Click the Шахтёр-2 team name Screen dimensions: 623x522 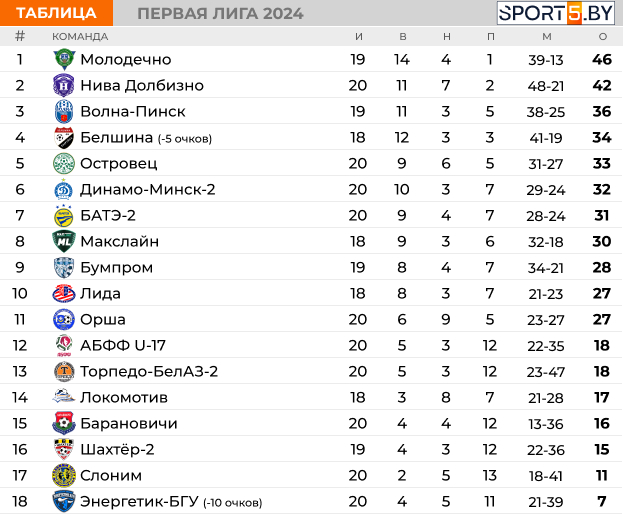pyautogui.click(x=117, y=449)
